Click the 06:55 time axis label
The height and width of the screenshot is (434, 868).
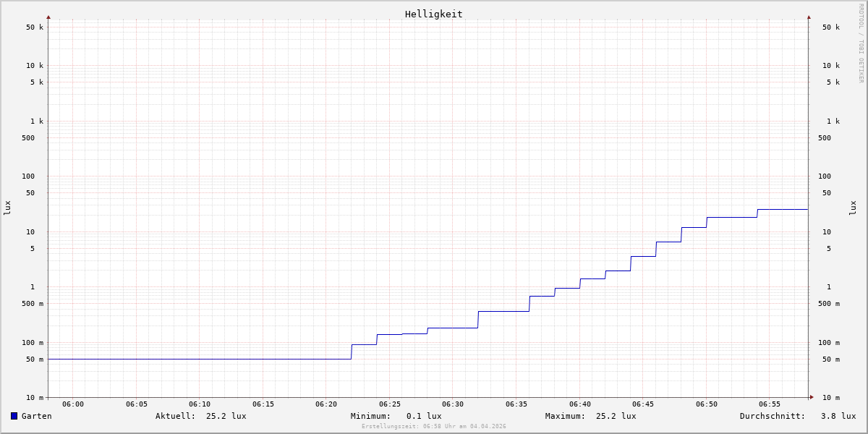pyautogui.click(x=770, y=404)
